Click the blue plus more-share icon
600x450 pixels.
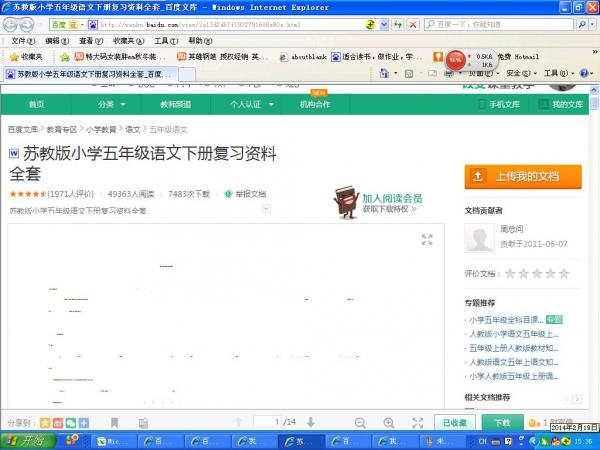pos(84,423)
